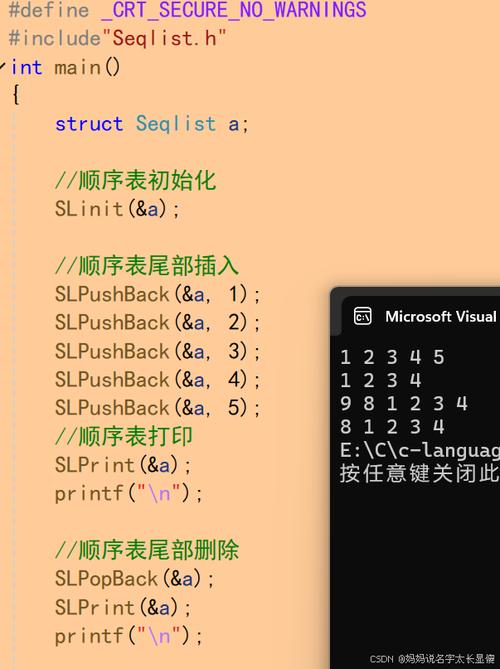Click the SLPushBack(&a, 4); line
The image size is (500, 669).
pos(157,379)
